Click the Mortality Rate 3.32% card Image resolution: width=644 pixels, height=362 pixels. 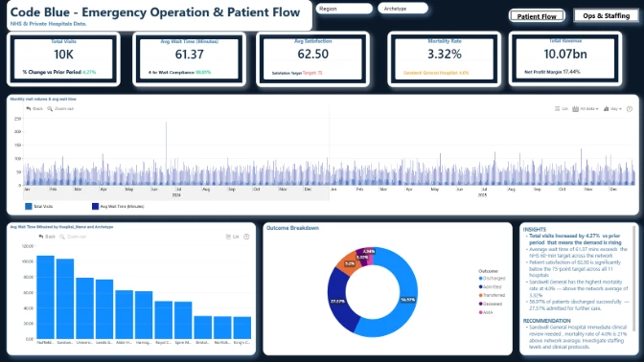pos(445,58)
